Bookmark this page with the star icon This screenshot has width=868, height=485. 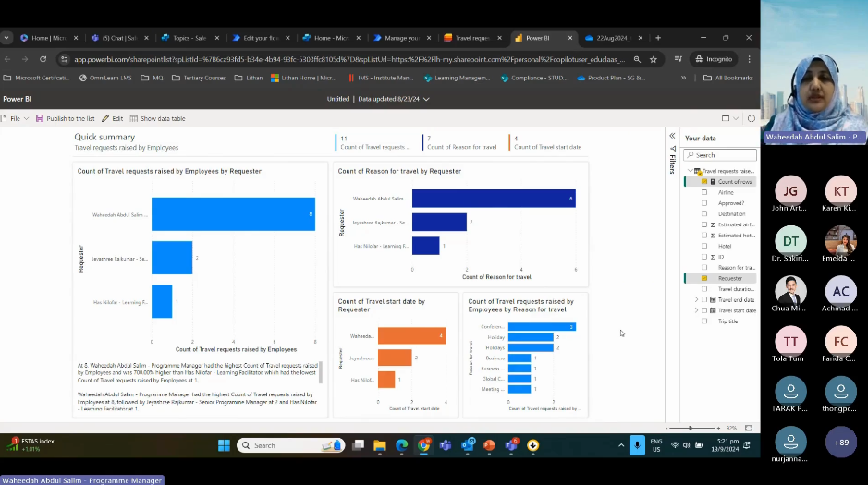654,59
